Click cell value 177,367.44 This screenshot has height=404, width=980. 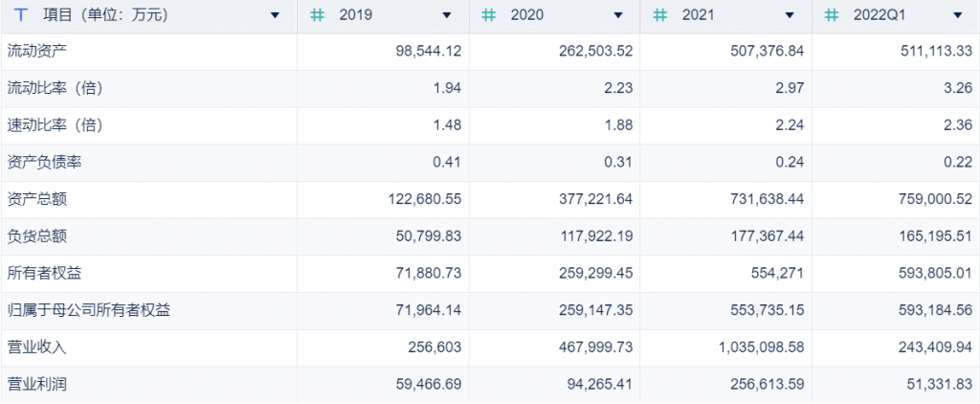click(x=768, y=236)
